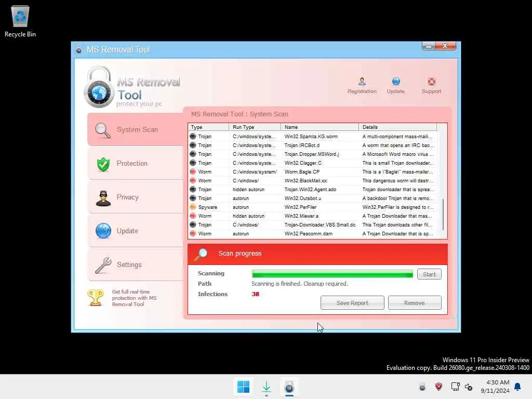Click the MS Removal Tool taskbar icon
This screenshot has width=532, height=399.
(289, 387)
